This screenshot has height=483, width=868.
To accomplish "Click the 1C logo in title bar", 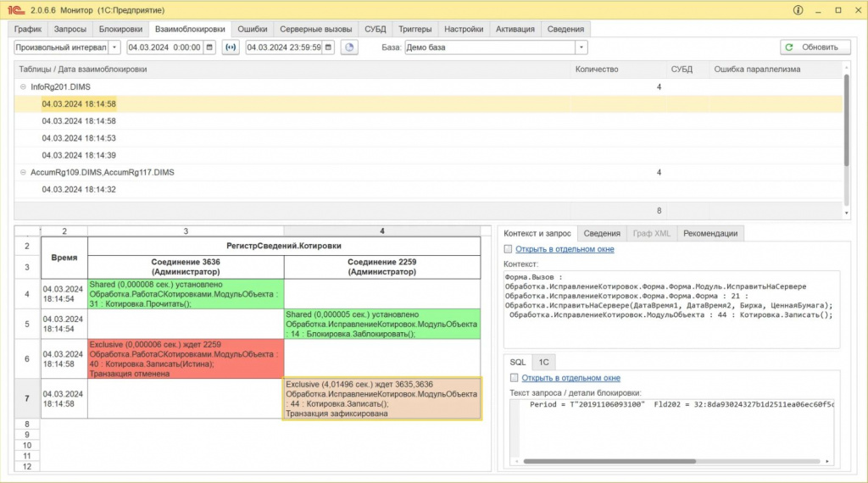I will click(x=15, y=10).
